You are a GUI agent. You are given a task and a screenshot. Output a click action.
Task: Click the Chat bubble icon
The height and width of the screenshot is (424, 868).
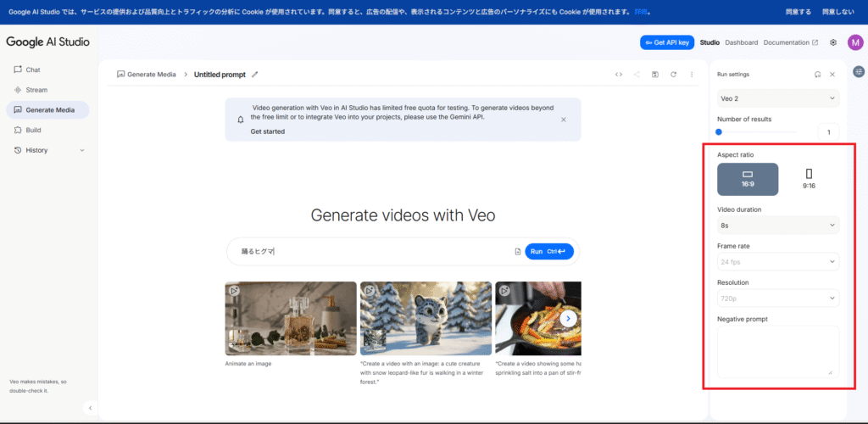coord(18,70)
